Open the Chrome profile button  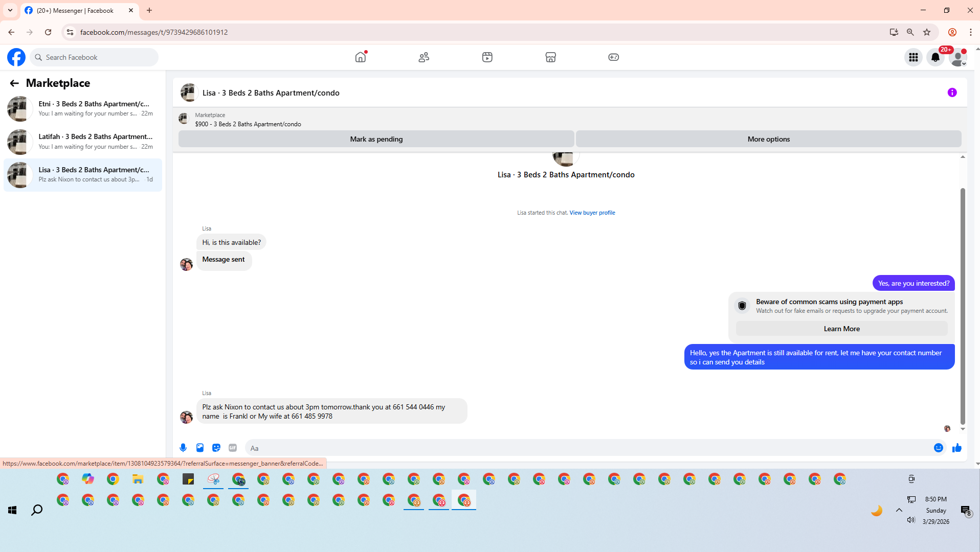point(952,32)
